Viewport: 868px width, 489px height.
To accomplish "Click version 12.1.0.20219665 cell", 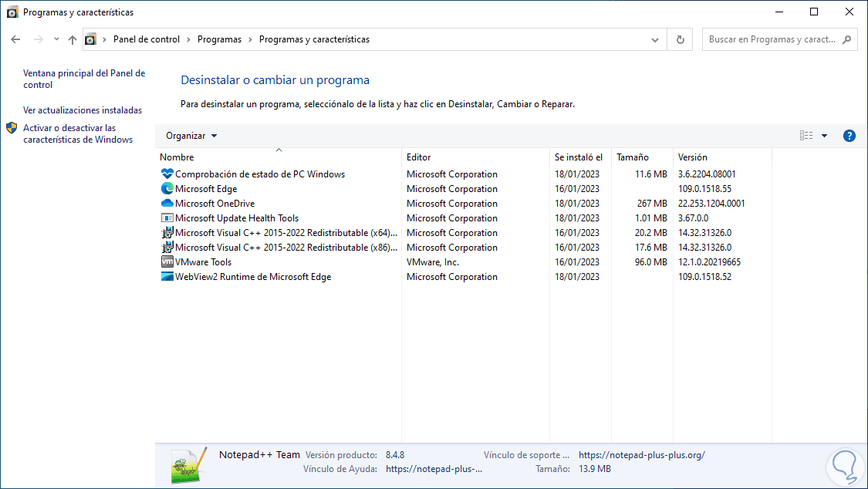I will [709, 262].
